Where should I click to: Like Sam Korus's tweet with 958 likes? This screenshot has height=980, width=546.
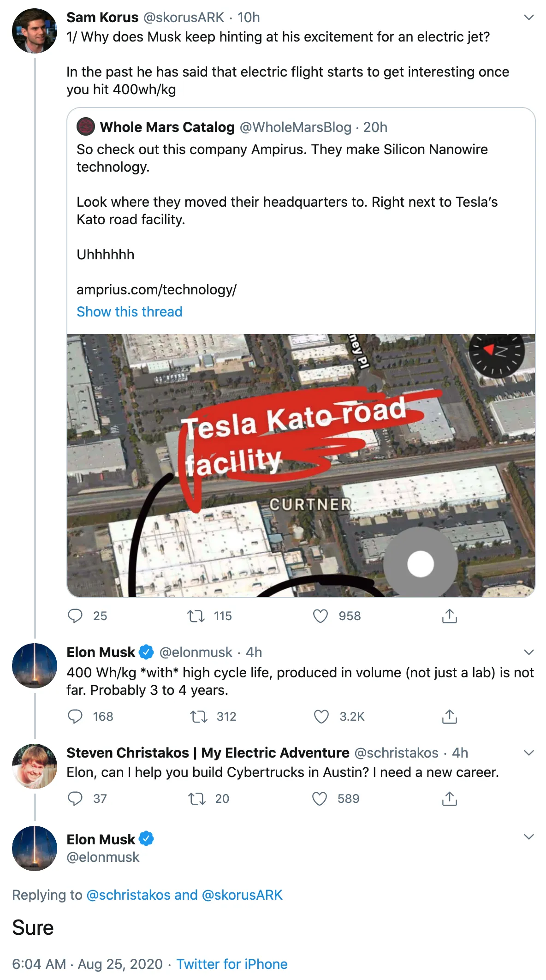(x=320, y=616)
